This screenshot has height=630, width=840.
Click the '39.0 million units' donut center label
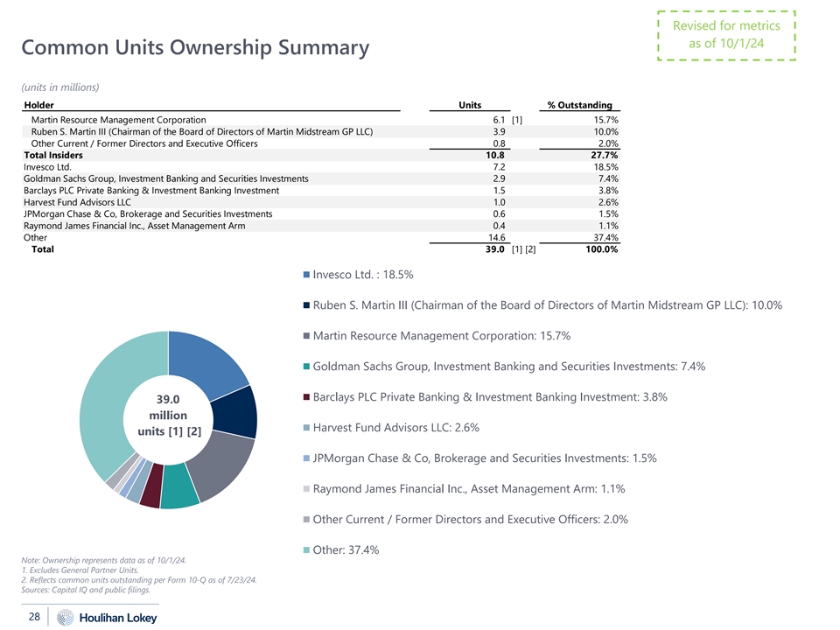coord(167,415)
